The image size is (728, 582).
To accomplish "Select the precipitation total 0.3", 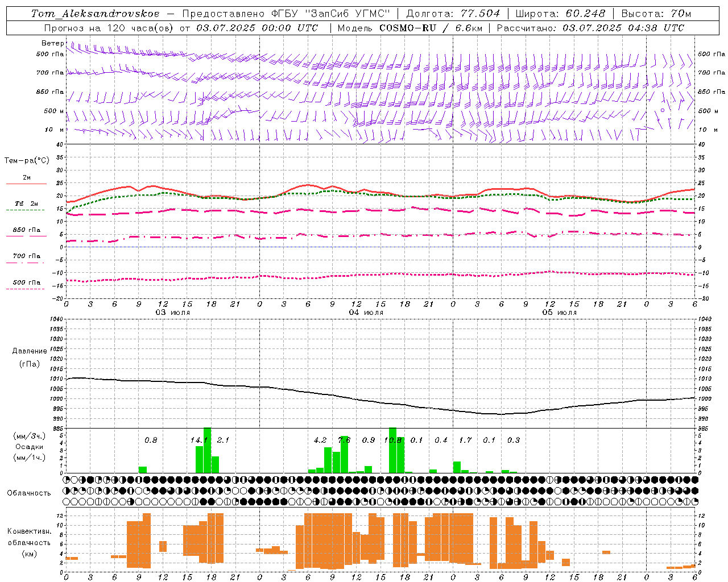I will tap(514, 440).
